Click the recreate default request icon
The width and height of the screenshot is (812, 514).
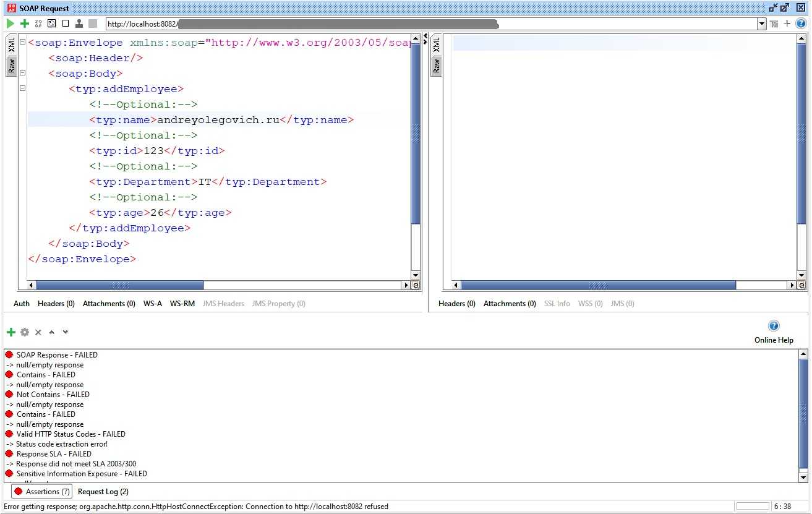[x=38, y=24]
